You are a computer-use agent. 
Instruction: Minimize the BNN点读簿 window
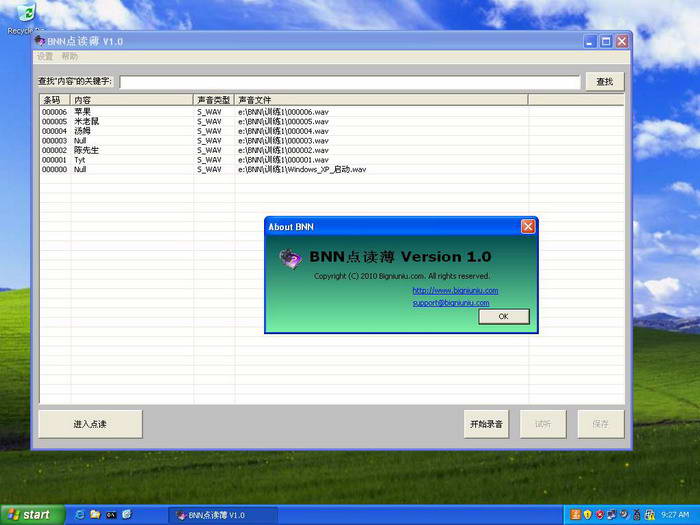590,42
